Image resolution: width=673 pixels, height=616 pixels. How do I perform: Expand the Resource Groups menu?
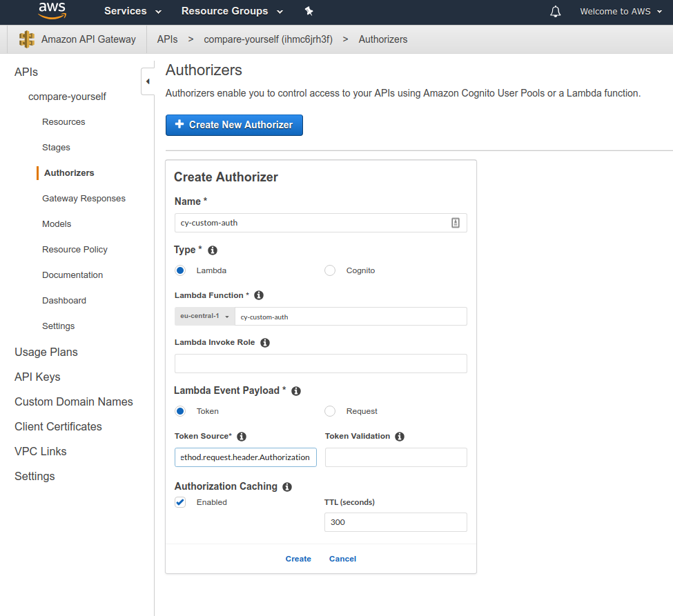pyautogui.click(x=232, y=11)
